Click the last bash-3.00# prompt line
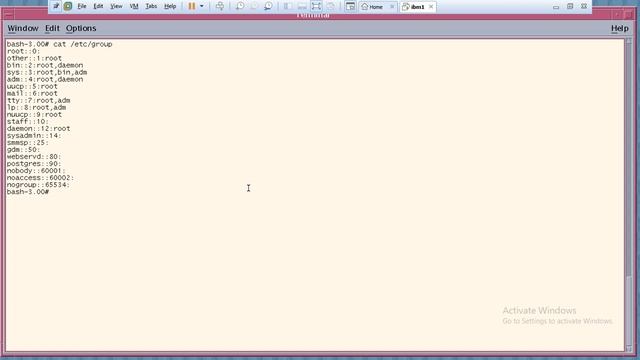Image resolution: width=640 pixels, height=360 pixels. pos(28,191)
